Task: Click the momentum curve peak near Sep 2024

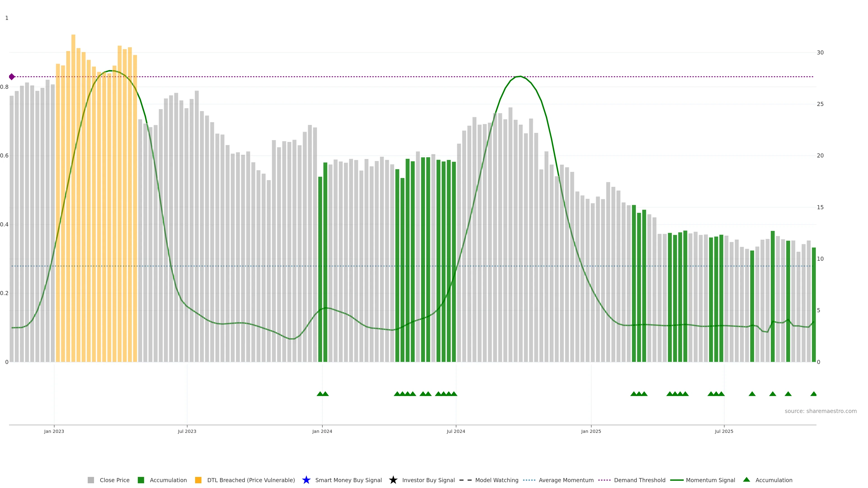Action: (520, 76)
